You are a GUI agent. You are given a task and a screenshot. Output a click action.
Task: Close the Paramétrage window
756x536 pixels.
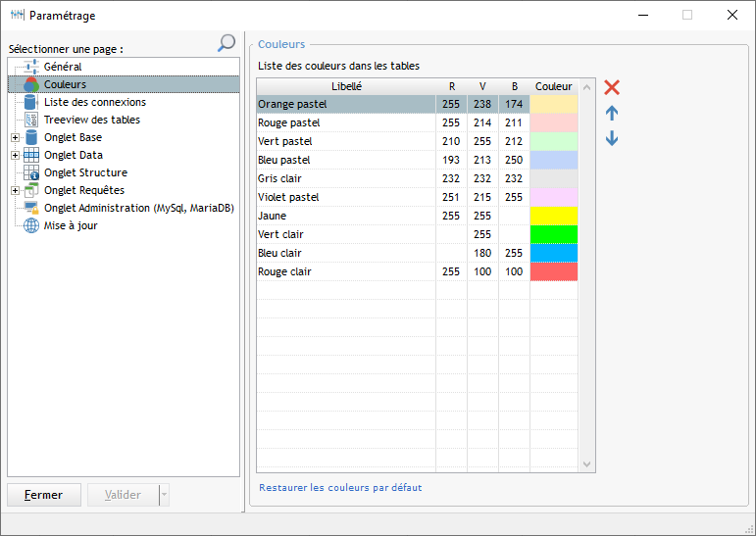click(731, 15)
